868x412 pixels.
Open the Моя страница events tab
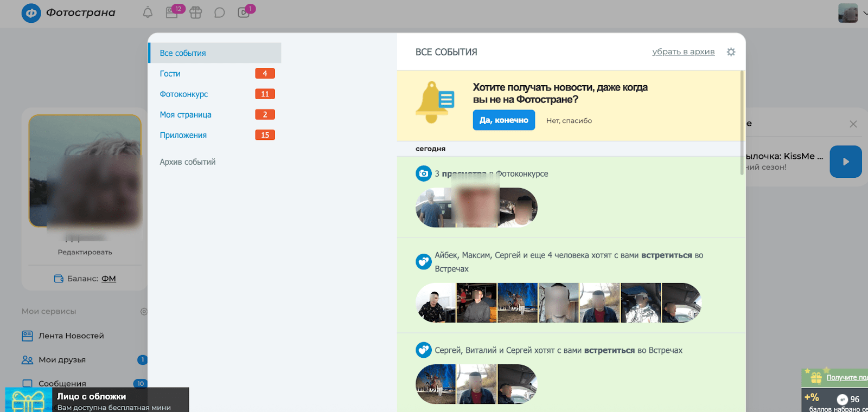pos(186,115)
